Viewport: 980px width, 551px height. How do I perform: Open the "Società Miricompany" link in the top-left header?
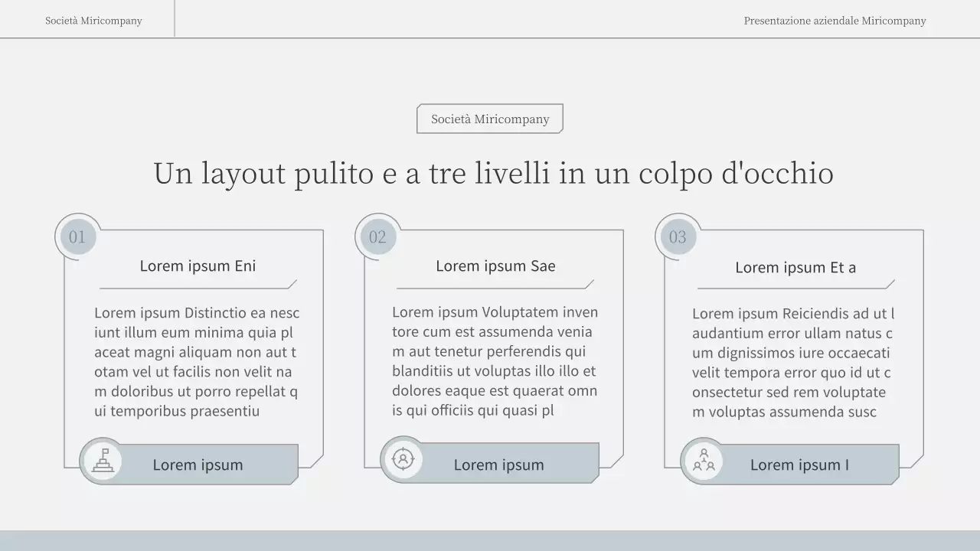pos(93,21)
